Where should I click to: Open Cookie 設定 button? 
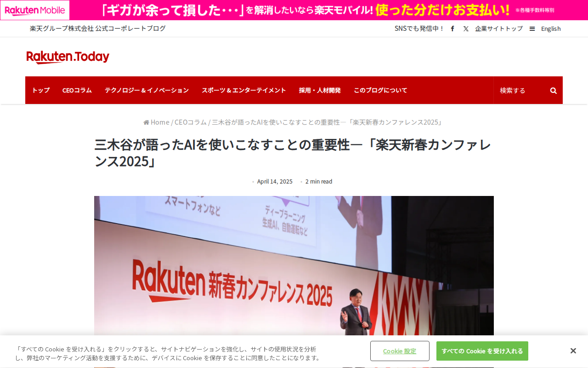pyautogui.click(x=400, y=351)
